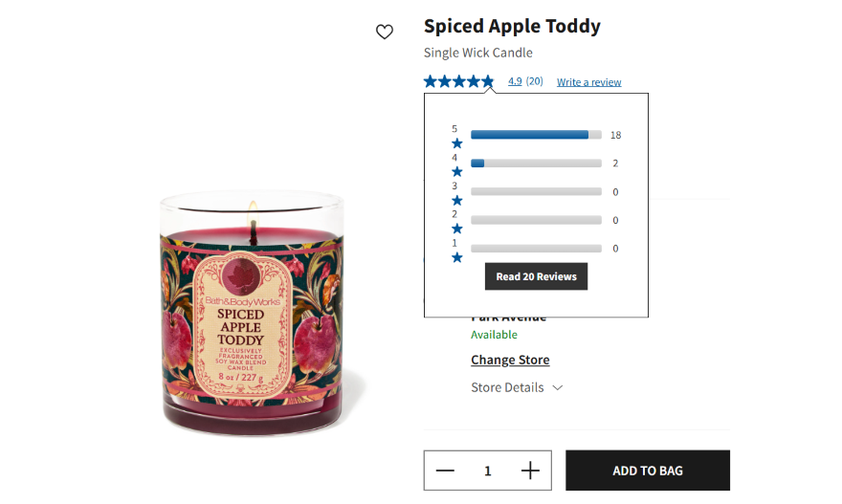Click the five-star rating icons
Image resolution: width=842 pixels, height=504 pixels.
pyautogui.click(x=459, y=81)
